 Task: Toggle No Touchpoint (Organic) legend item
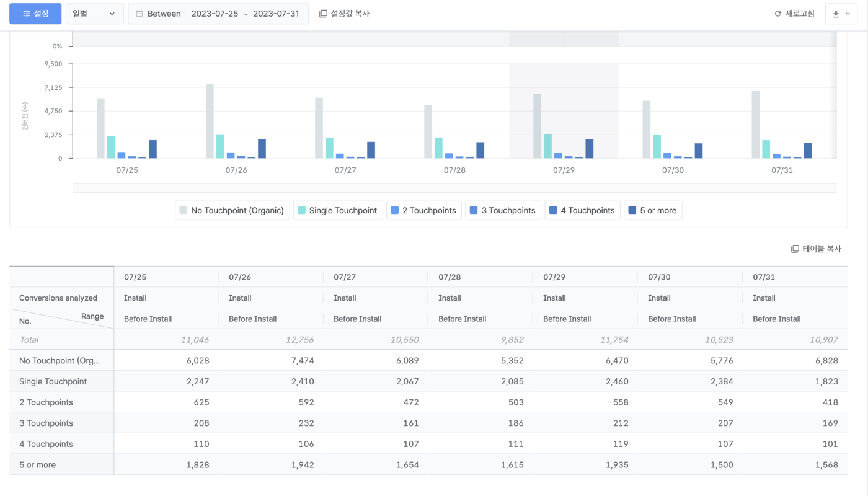232,210
